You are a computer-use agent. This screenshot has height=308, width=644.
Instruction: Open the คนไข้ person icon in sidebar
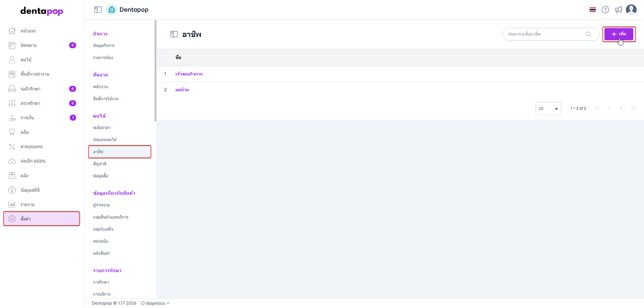(12, 60)
